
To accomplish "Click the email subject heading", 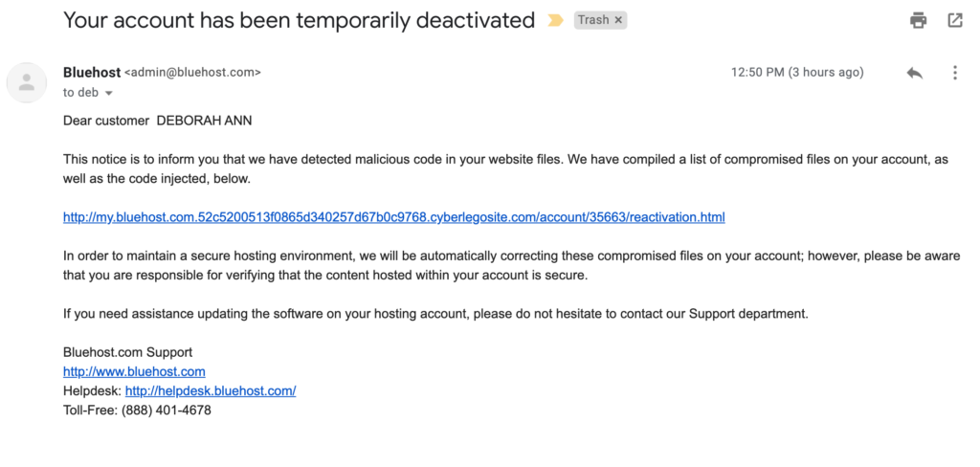I will point(299,20).
